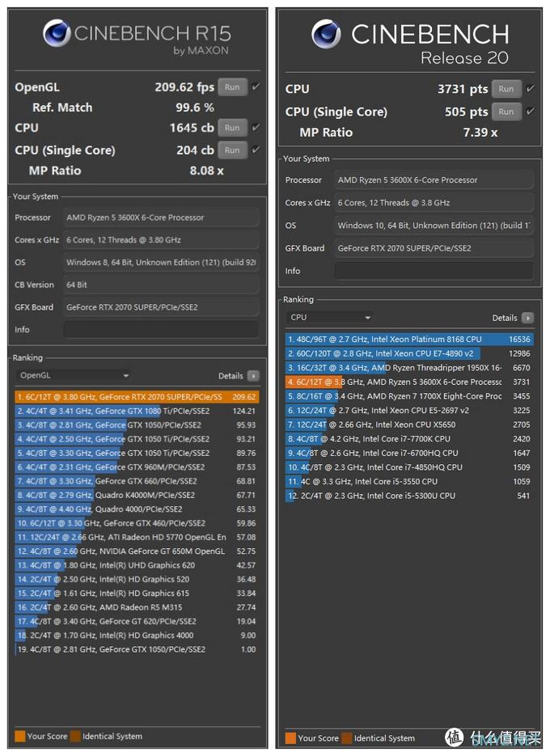Open the OpenGL ranking dropdown in R15
This screenshot has height=756, width=550.
point(74,375)
